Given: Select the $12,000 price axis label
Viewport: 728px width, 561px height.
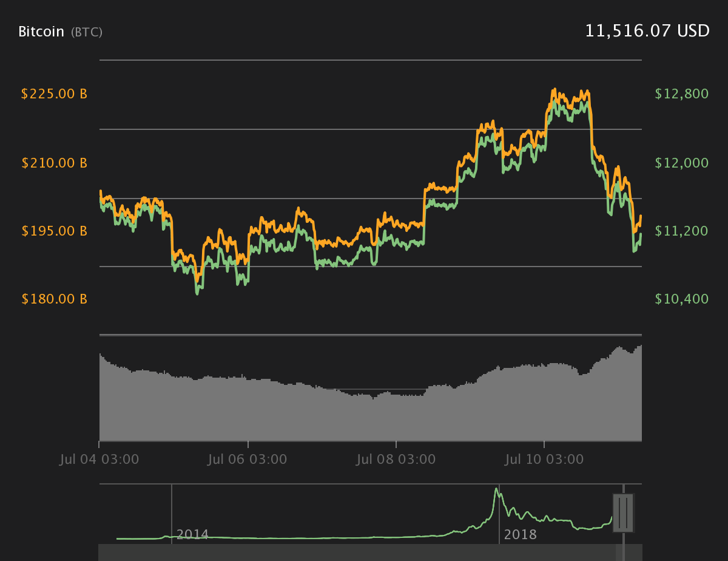Looking at the screenshot, I should [x=682, y=163].
